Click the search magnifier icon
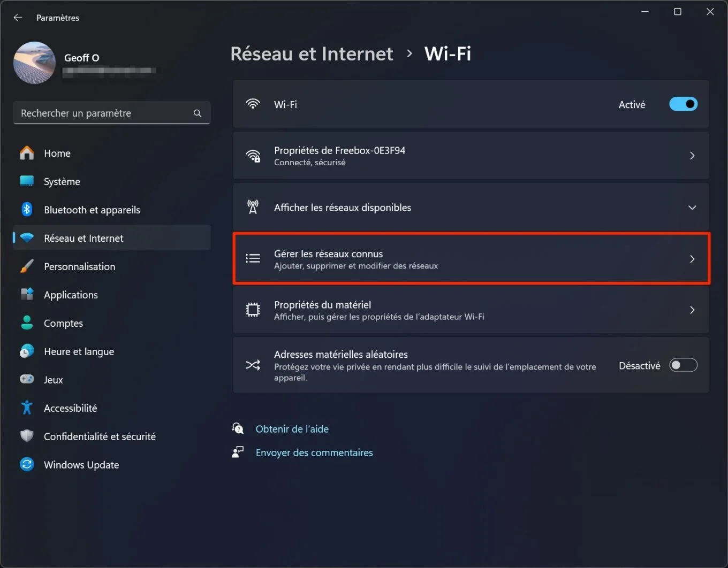 [198, 113]
